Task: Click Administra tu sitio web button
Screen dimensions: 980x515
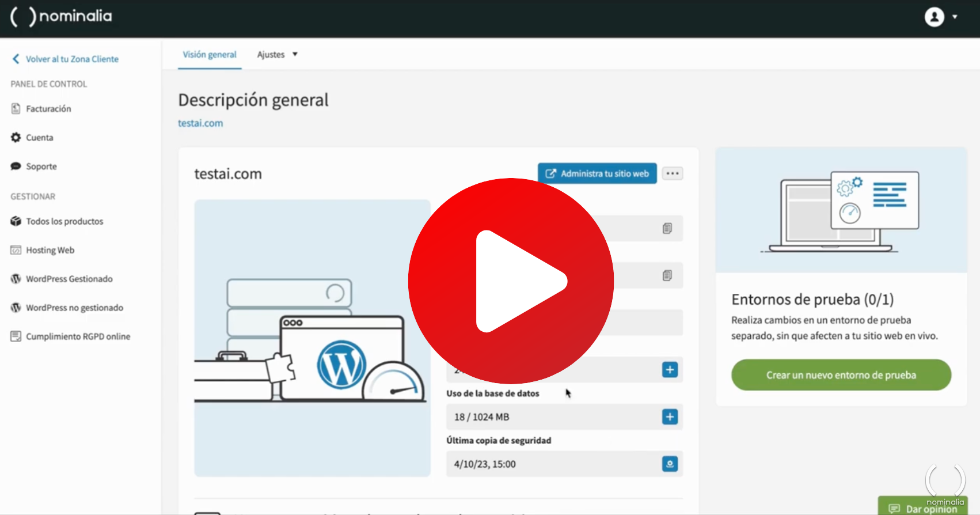Action: click(x=597, y=173)
